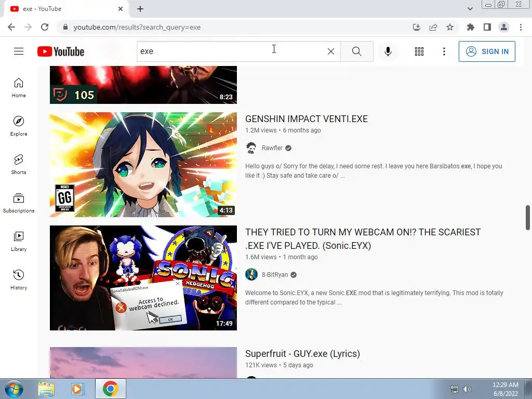Clear the search box with X
The image size is (532, 399).
coord(331,51)
